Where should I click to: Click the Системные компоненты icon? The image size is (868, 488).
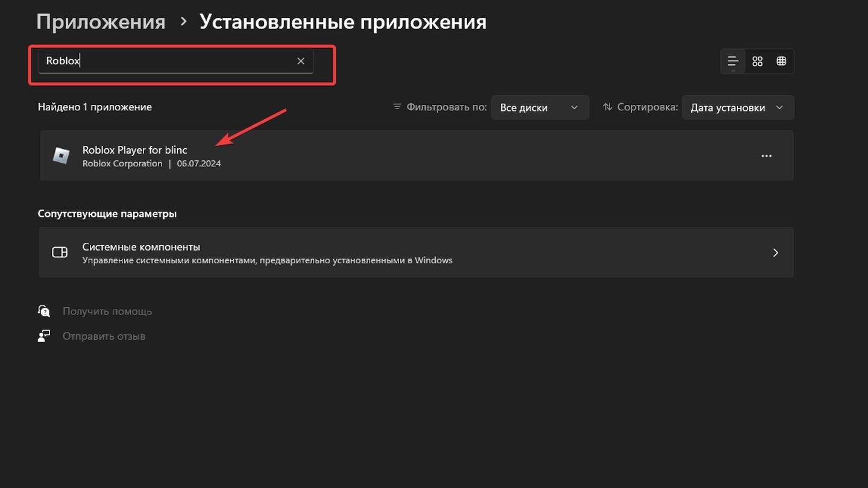(60, 252)
